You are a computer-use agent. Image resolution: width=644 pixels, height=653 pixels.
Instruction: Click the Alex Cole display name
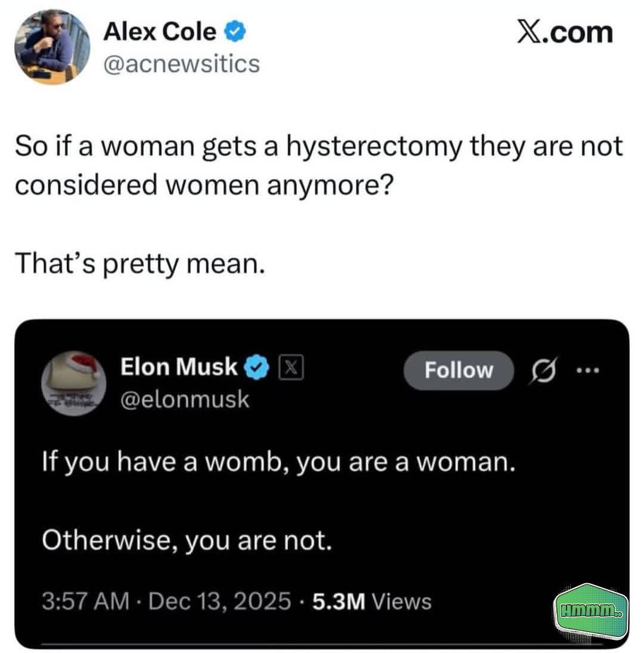160,32
